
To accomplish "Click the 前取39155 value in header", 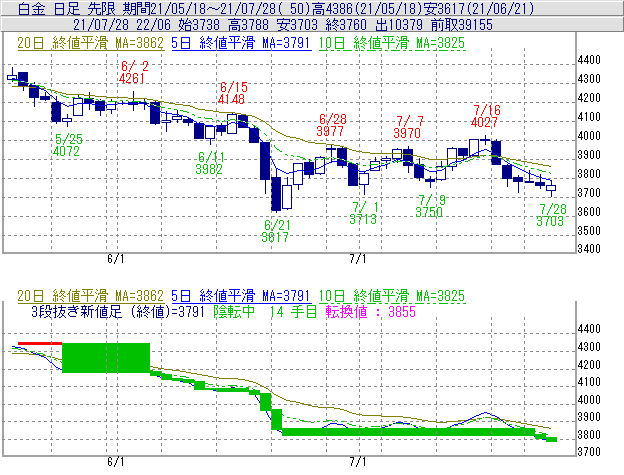I will click(x=462, y=25).
